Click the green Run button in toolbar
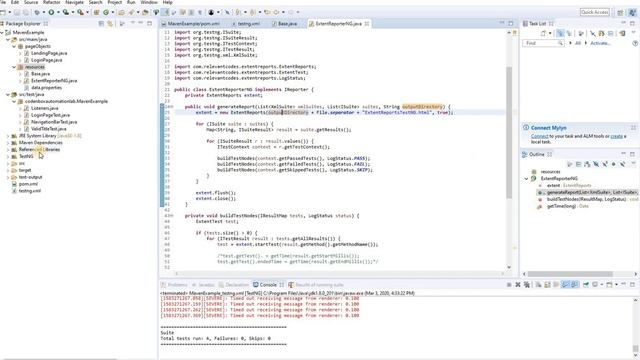Viewport: 640px width, 360px height. click(51, 12)
